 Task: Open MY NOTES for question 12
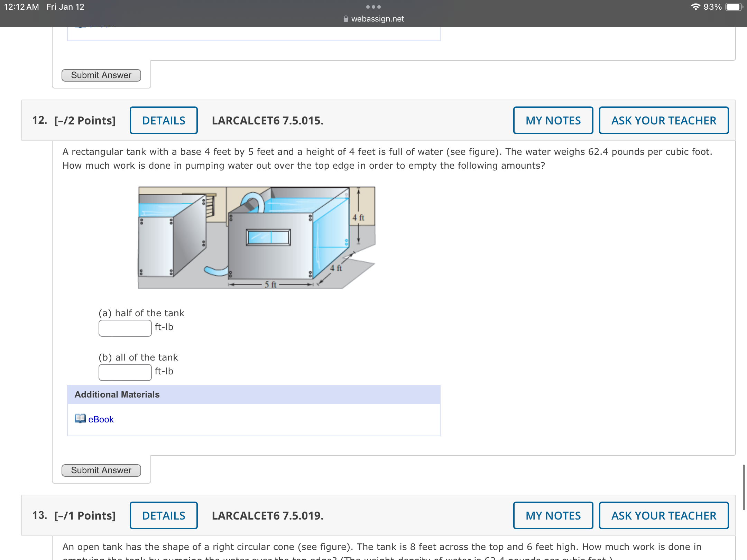pyautogui.click(x=553, y=120)
